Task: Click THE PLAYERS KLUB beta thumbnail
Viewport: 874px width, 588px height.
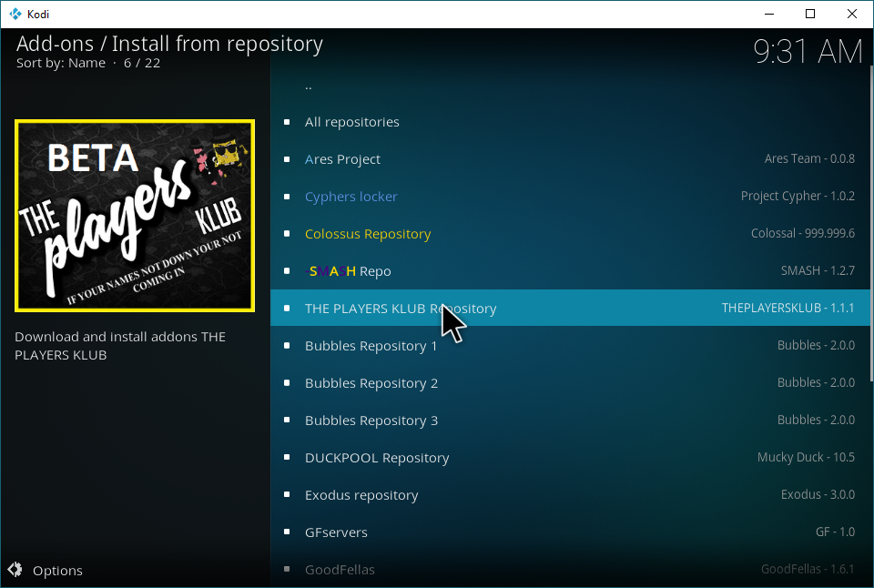Action: (135, 216)
